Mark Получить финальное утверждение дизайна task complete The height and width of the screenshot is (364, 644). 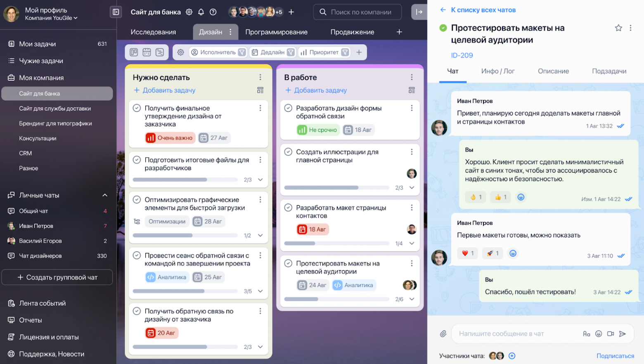137,108
